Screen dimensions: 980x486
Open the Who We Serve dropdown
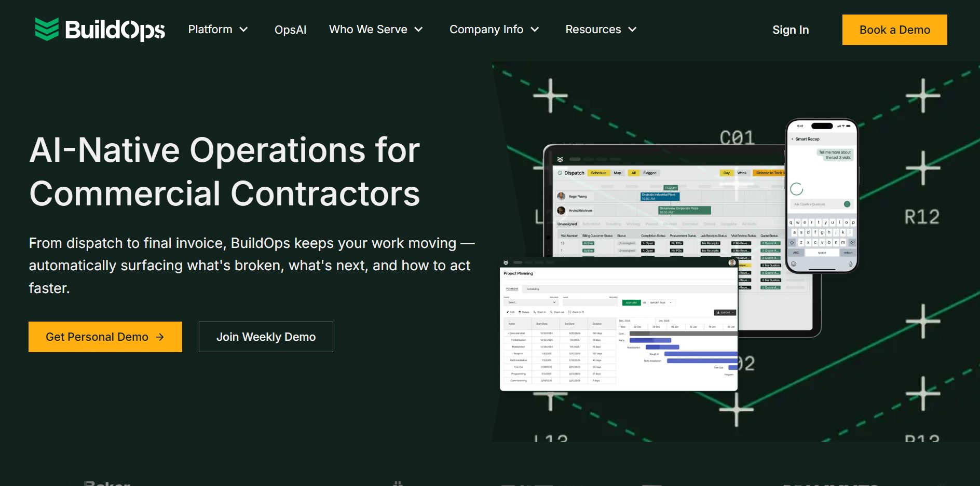(x=376, y=30)
